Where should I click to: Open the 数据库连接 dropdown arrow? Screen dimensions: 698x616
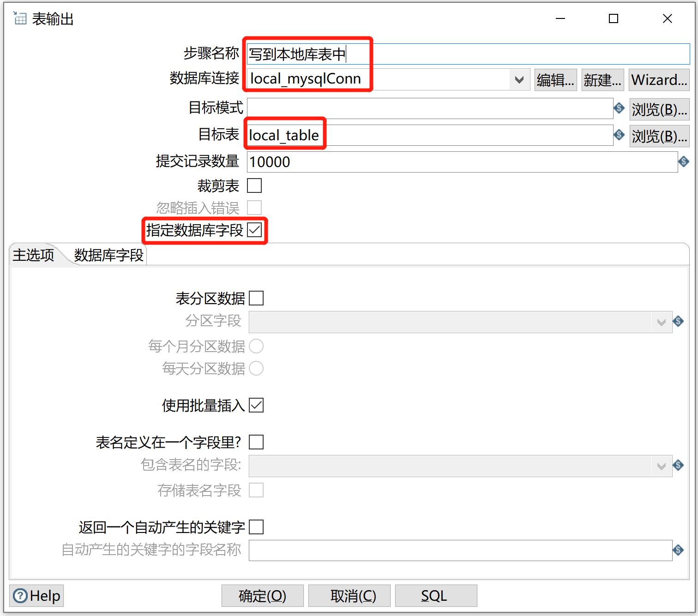point(519,80)
